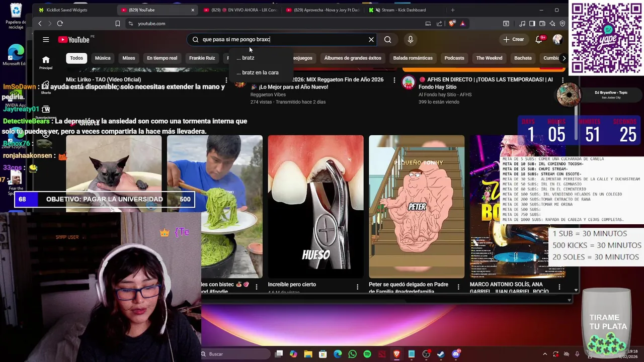Screen dimensions: 644x362
Task: Open the Marco Antonio Solís video options menu
Action: (559, 287)
